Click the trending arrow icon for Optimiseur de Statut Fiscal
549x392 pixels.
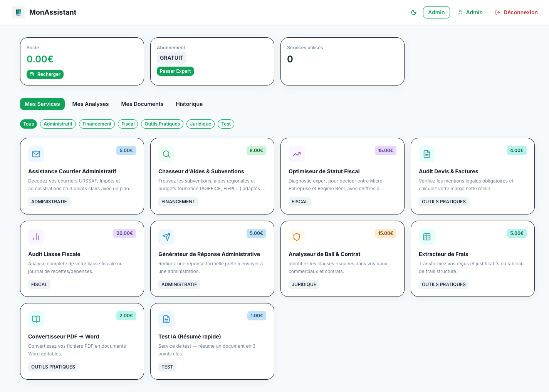point(297,154)
